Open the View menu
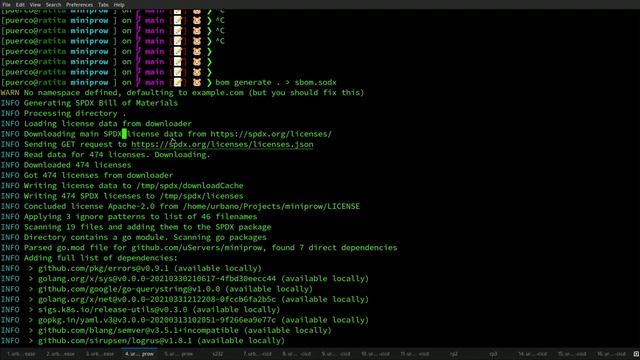This screenshot has width=640, height=360. point(35,4)
